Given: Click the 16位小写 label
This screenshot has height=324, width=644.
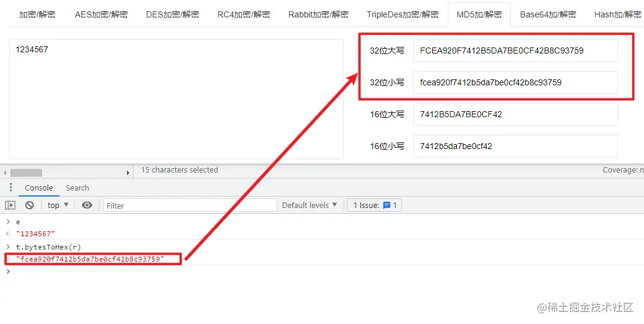Looking at the screenshot, I should pyautogui.click(x=387, y=146).
